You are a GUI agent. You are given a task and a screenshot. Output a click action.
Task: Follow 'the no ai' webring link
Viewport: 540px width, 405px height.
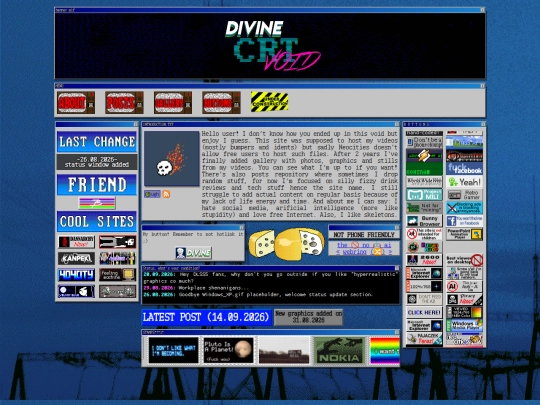point(364,245)
